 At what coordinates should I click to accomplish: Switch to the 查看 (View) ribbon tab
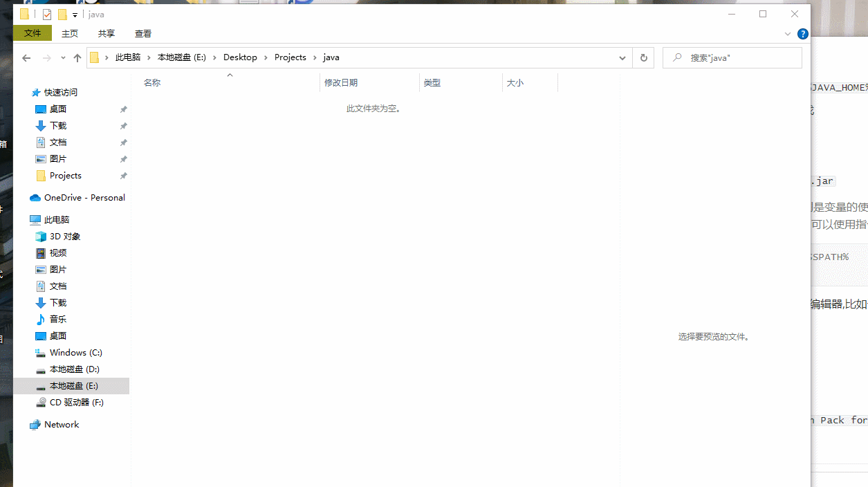click(x=143, y=34)
